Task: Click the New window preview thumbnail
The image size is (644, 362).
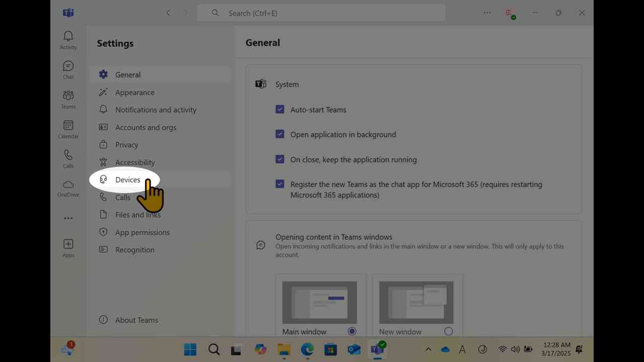Action: click(x=416, y=302)
